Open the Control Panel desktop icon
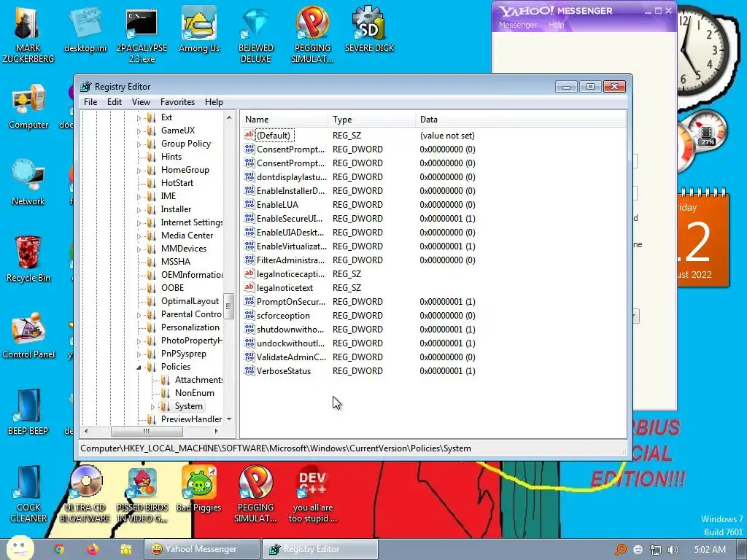Screen dimensions: 747x560 coord(28,335)
